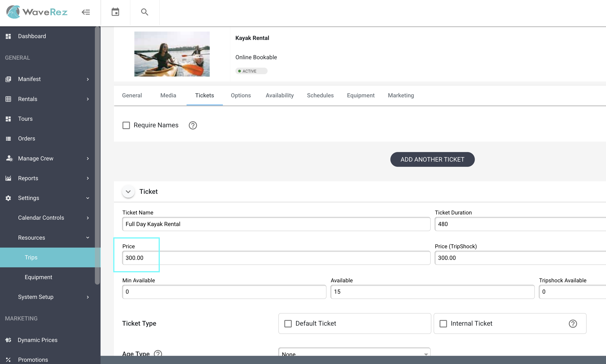Open search with the magnifier icon
606x364 pixels.
point(145,12)
